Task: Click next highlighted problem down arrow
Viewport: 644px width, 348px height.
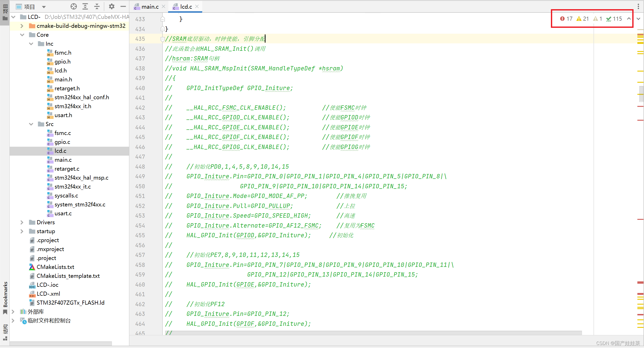Action: click(x=638, y=19)
